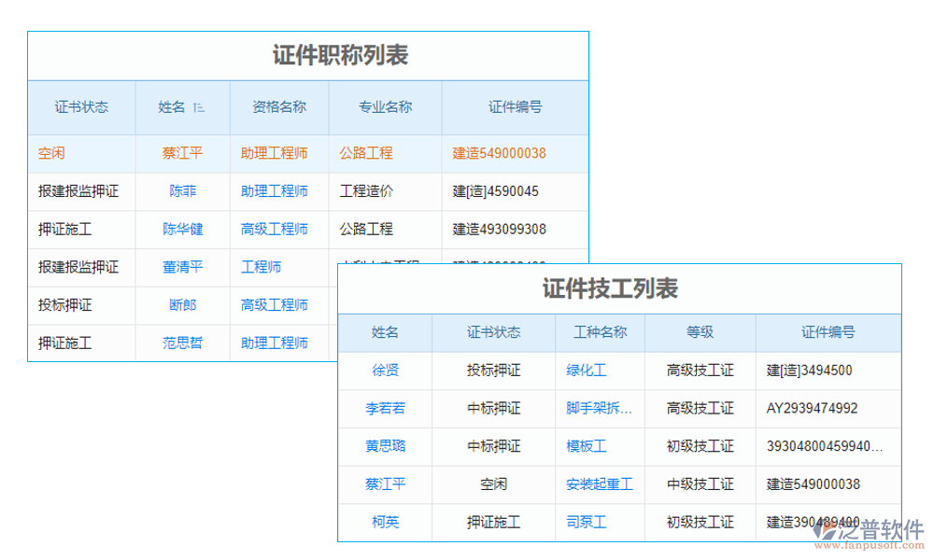
Task: Click the 证件职称列表 table title
Action: coord(343,53)
